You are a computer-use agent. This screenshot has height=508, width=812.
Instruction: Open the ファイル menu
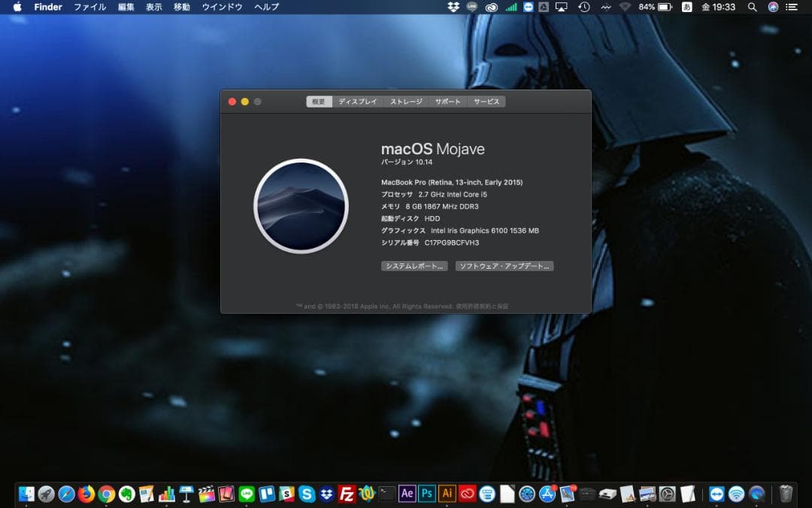(x=90, y=7)
